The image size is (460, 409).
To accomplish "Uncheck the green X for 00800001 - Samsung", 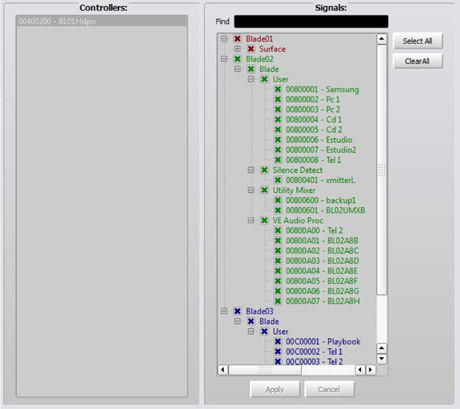I will (278, 89).
